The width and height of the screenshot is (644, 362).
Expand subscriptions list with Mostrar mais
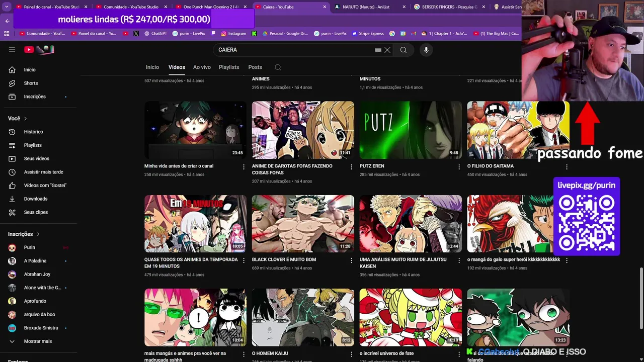38,341
